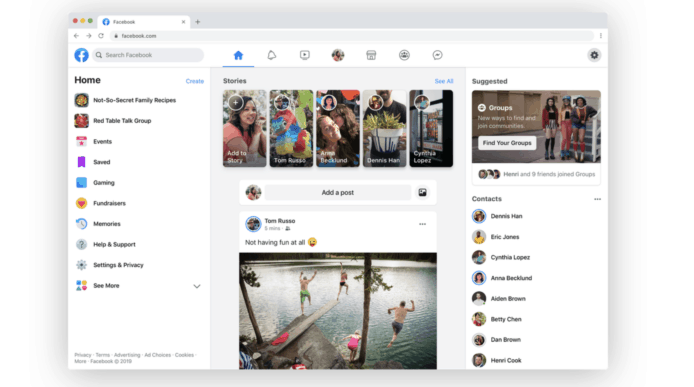Click the Cookies footer link
The height and width of the screenshot is (387, 694).
tap(184, 355)
